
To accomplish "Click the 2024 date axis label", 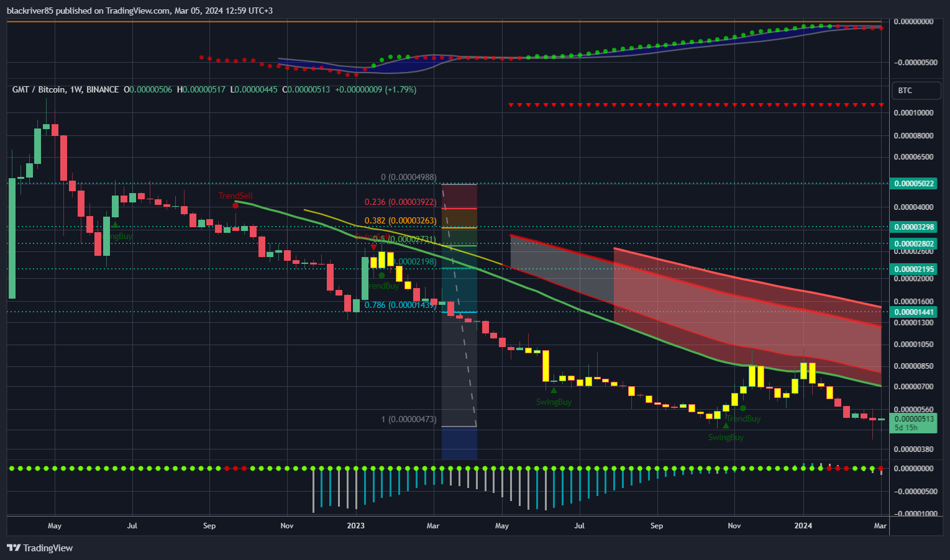I will tap(803, 526).
